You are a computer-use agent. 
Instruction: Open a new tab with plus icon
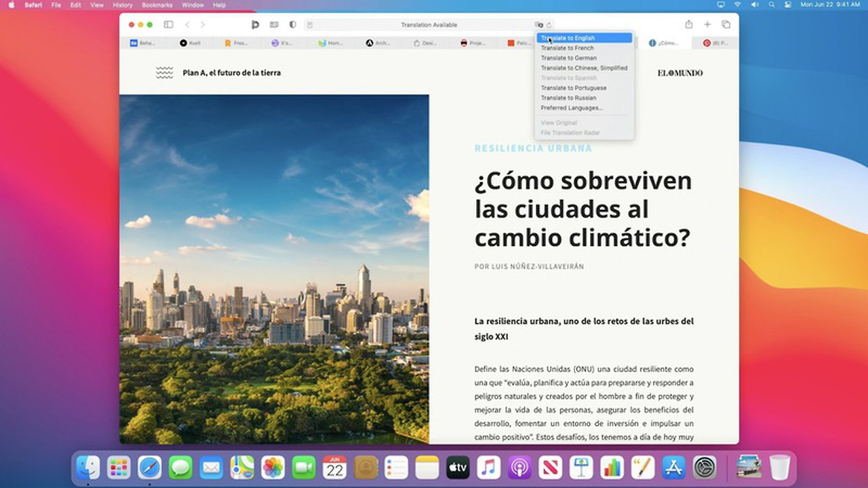[707, 25]
